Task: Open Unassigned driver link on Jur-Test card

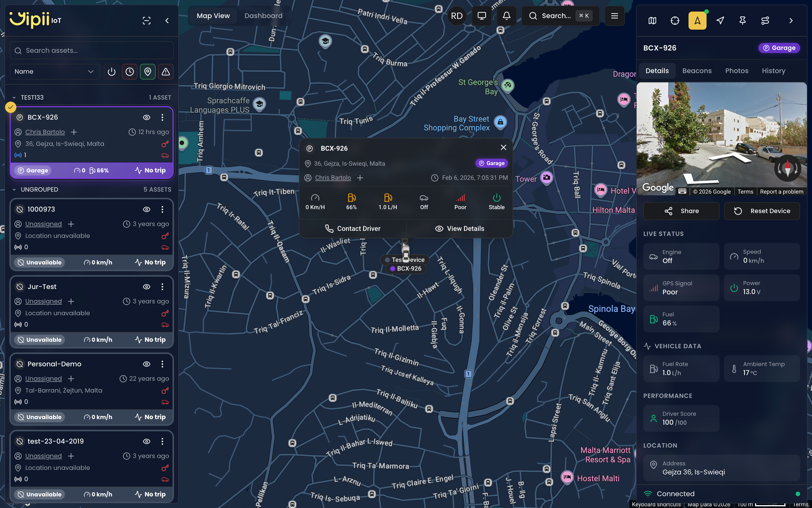Action: [44, 301]
